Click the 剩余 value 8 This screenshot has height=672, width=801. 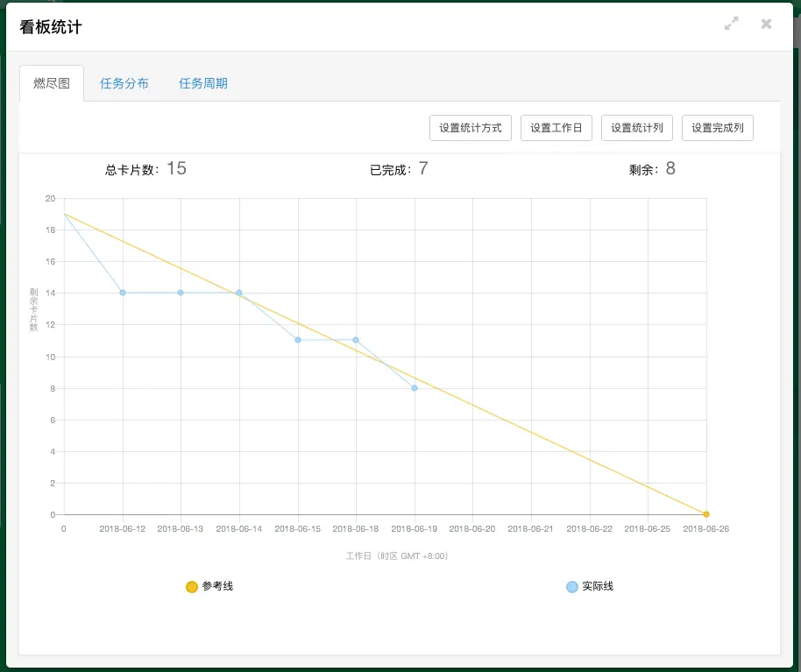(670, 168)
